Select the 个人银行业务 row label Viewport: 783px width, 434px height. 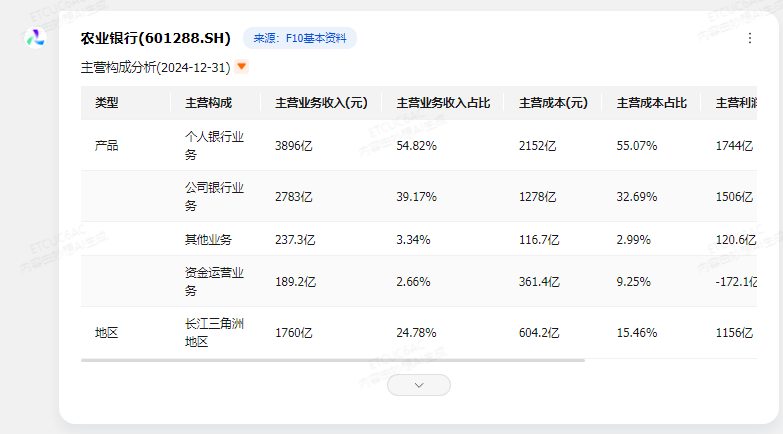[214, 145]
